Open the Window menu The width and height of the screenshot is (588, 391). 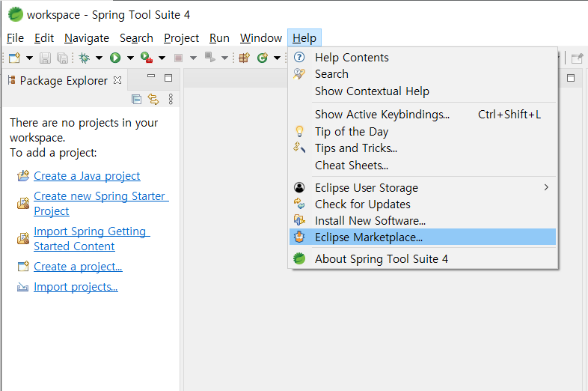260,38
